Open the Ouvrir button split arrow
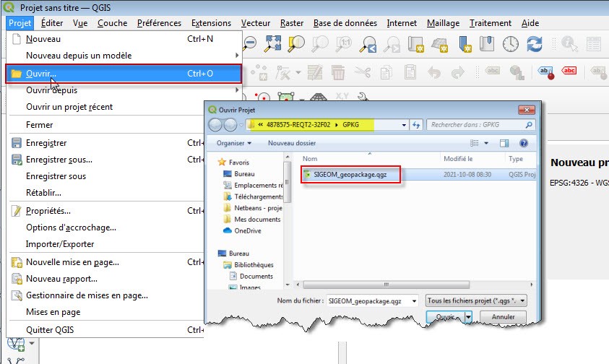609x364 pixels. point(468,317)
